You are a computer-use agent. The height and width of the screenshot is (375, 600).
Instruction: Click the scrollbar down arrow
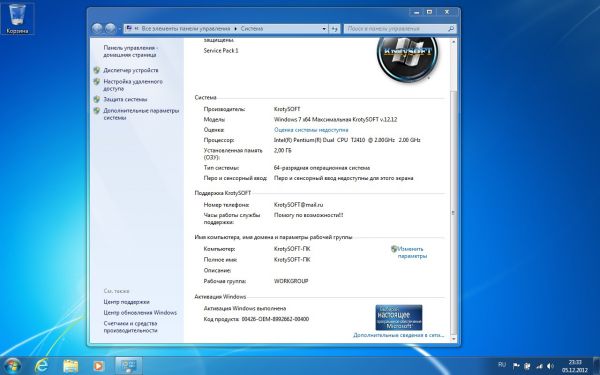[x=453, y=339]
